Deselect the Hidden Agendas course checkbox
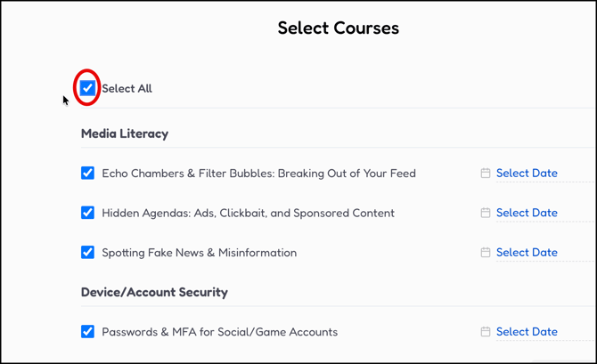 click(87, 213)
